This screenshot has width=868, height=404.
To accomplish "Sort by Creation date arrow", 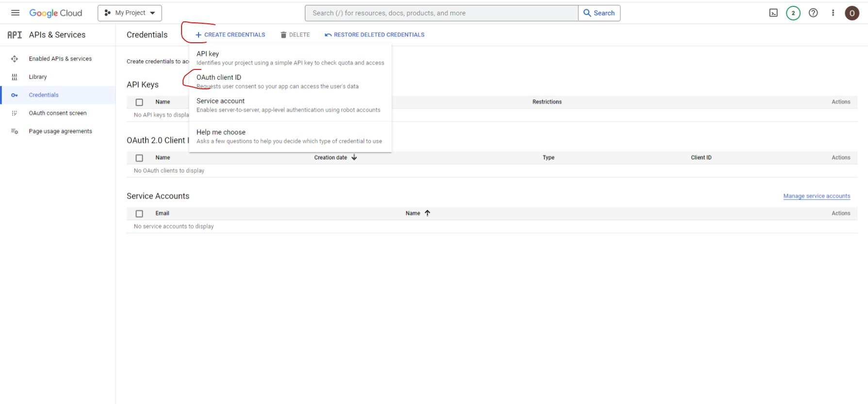I will click(354, 157).
